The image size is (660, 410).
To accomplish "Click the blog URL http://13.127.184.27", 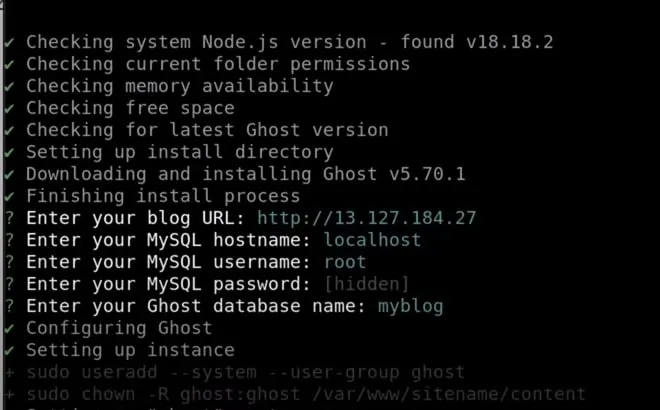I will click(366, 218).
